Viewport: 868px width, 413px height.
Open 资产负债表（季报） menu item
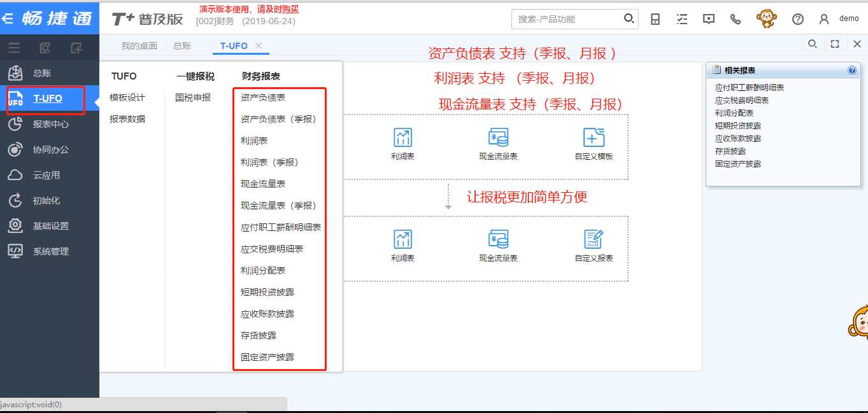278,119
